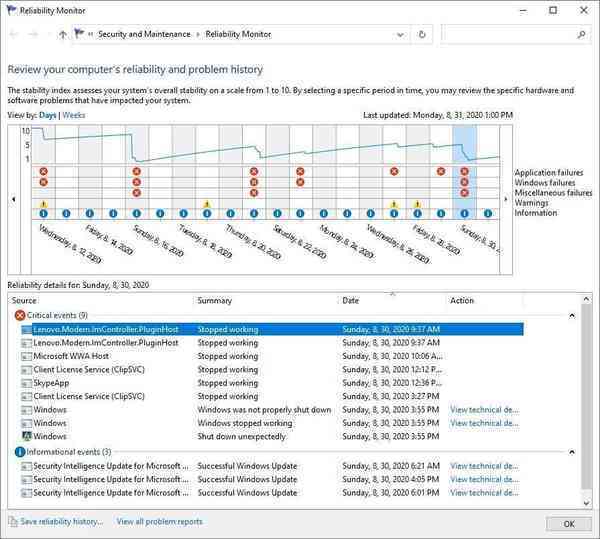Select Client License Service row at 12:12 PM
Screen dimensions: 600x539
[x=272, y=370]
